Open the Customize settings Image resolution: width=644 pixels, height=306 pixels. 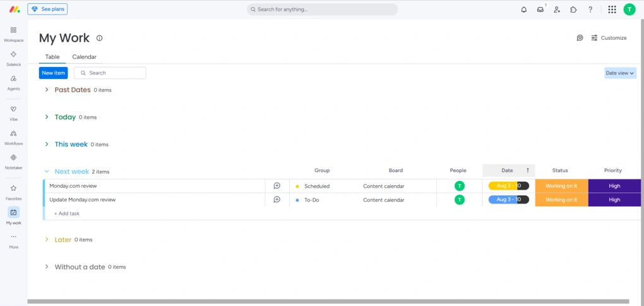coord(609,38)
